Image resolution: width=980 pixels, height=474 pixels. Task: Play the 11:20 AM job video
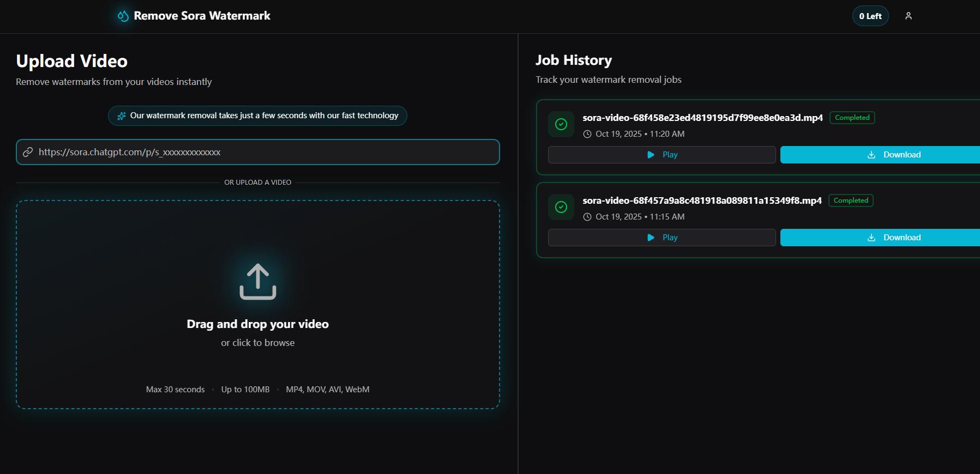coord(662,155)
